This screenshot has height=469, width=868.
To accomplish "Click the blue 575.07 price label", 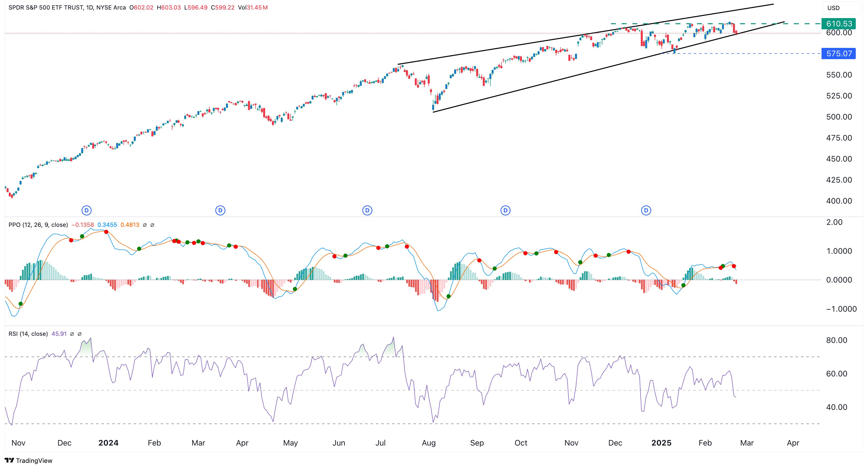I will coord(839,54).
